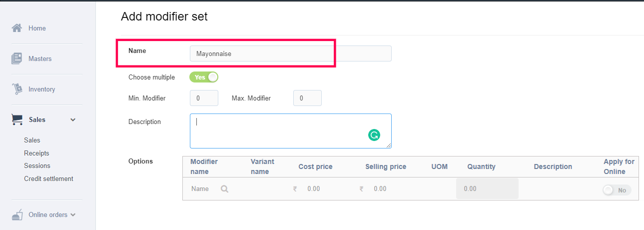The width and height of the screenshot is (644, 230).
Task: Click the Home house icon
Action: pos(16,28)
